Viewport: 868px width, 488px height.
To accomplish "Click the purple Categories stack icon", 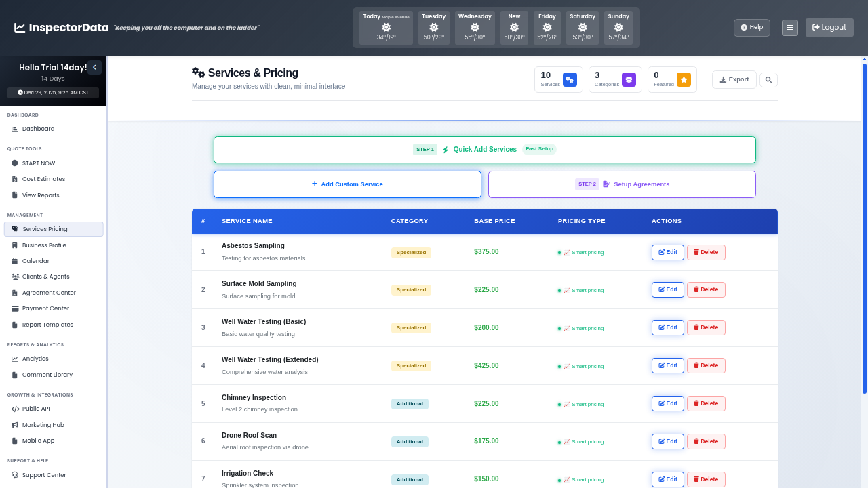I will 629,79.
